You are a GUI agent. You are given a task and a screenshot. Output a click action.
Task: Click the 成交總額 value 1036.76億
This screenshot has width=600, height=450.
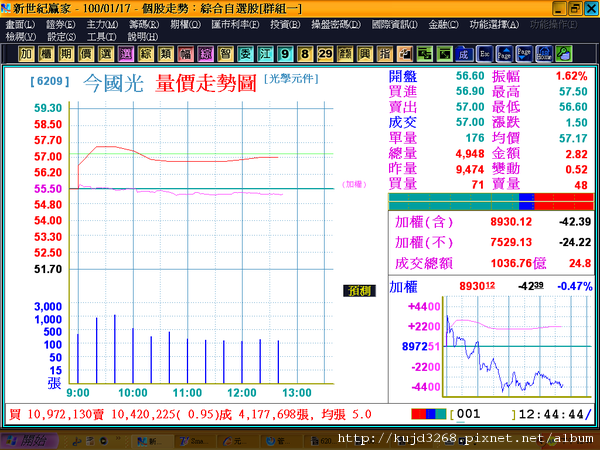[x=518, y=263]
